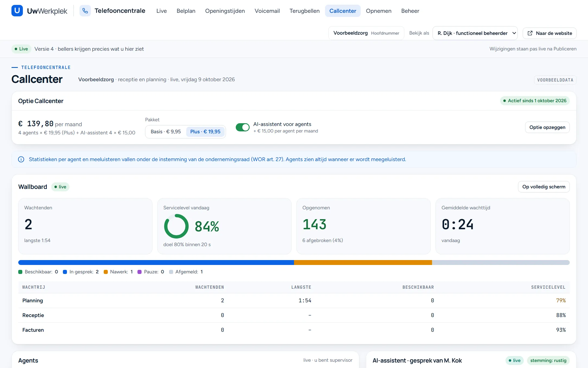
Task: Select the Callcenter tab
Action: [x=343, y=11]
